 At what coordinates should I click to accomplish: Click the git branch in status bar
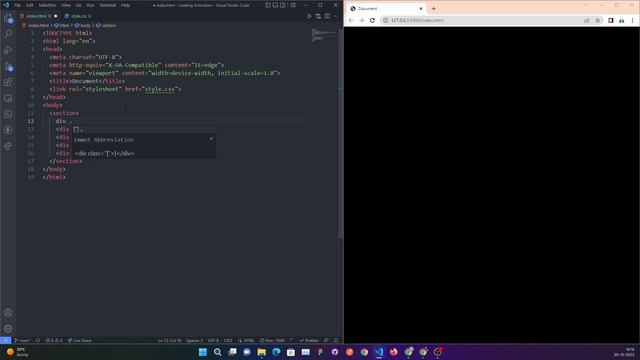[x=22, y=340]
